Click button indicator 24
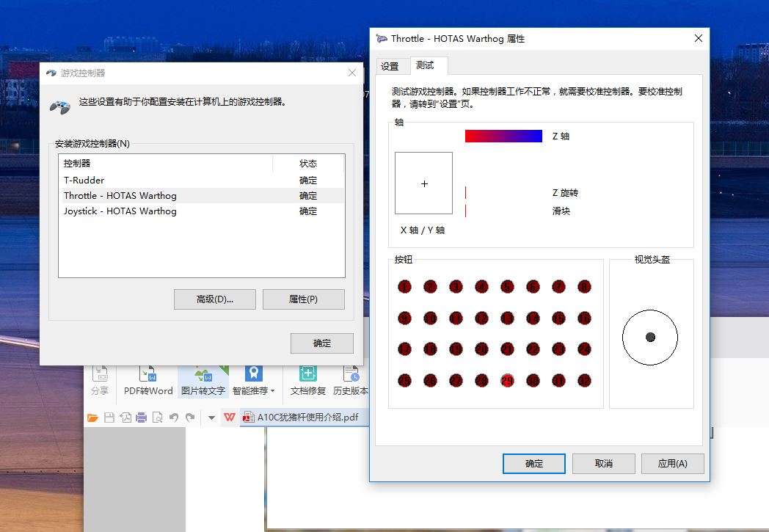Screen dimensions: 769x532 pyautogui.click(x=584, y=349)
